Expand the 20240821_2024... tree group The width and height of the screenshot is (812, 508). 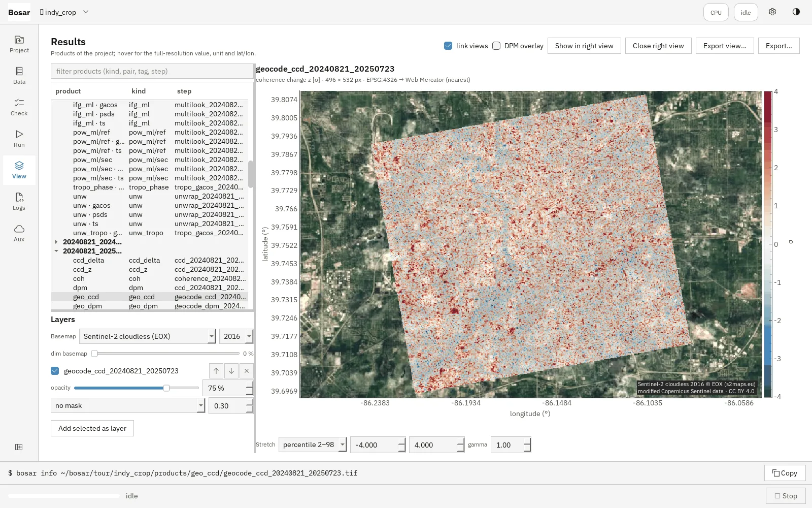[x=56, y=242]
